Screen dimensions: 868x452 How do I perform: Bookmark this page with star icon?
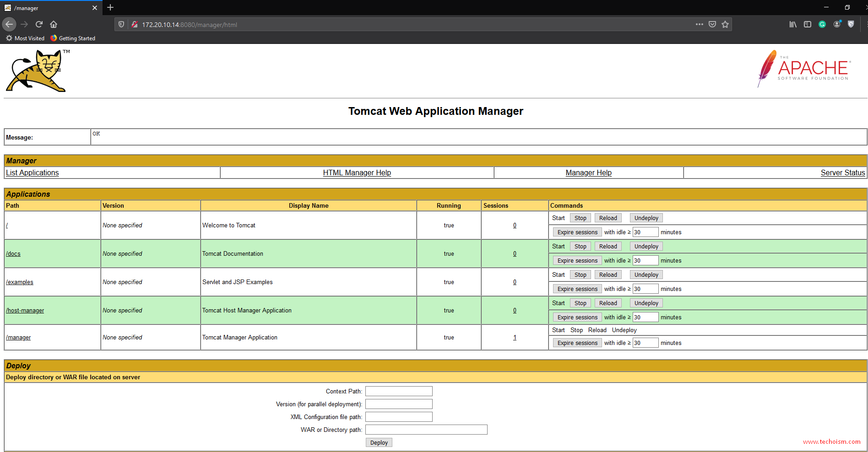tap(725, 24)
